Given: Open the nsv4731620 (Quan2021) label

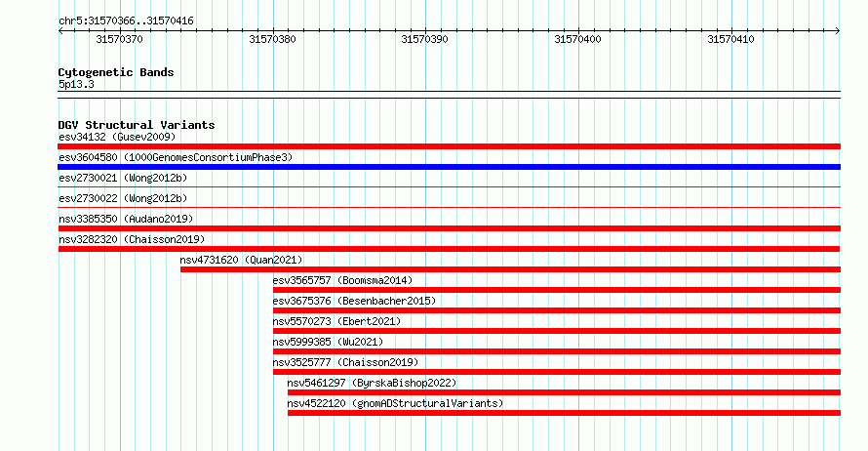Looking at the screenshot, I should (241, 260).
